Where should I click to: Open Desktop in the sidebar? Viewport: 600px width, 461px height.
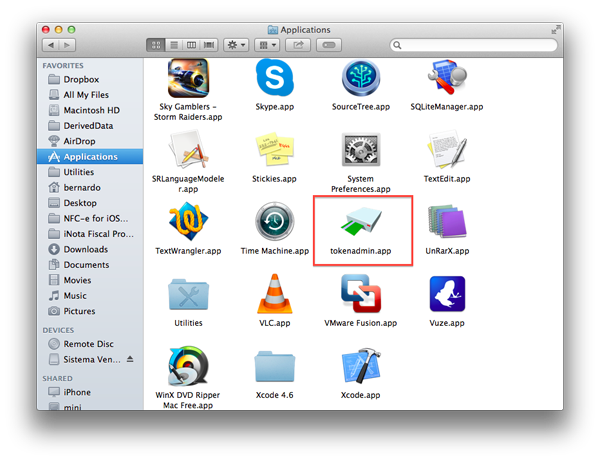click(90, 203)
